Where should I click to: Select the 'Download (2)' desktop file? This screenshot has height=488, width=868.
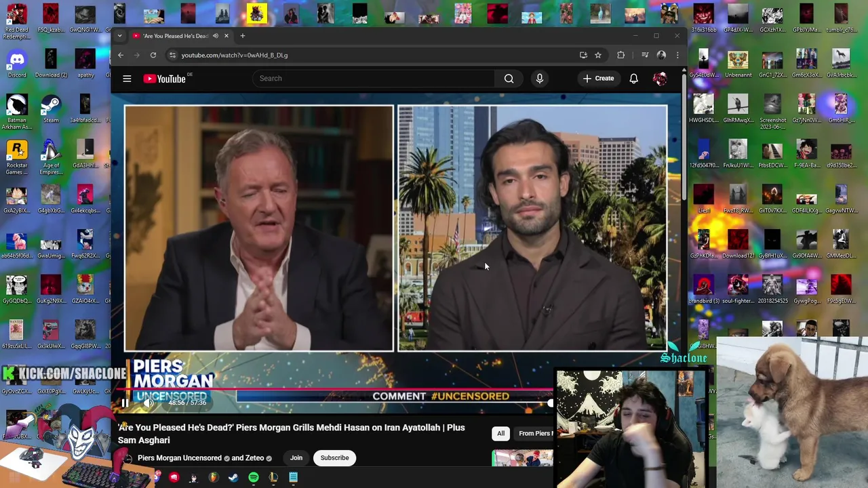pos(51,64)
